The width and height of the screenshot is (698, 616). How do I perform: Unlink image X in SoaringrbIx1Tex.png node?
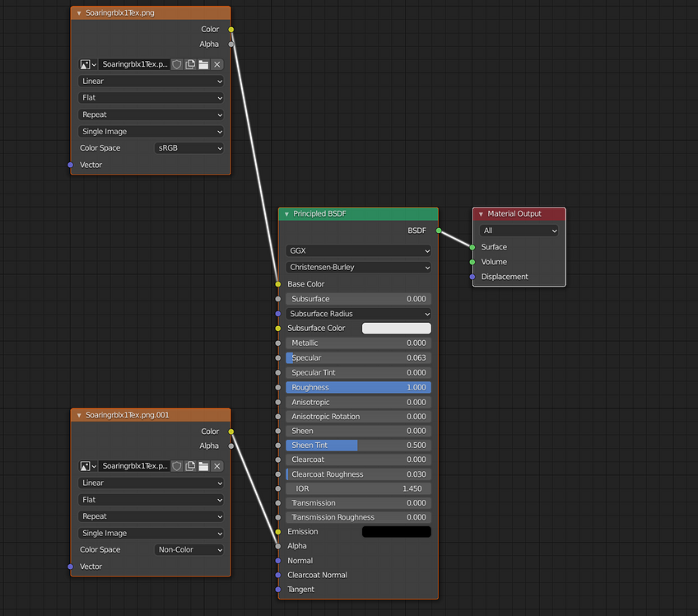click(216, 64)
